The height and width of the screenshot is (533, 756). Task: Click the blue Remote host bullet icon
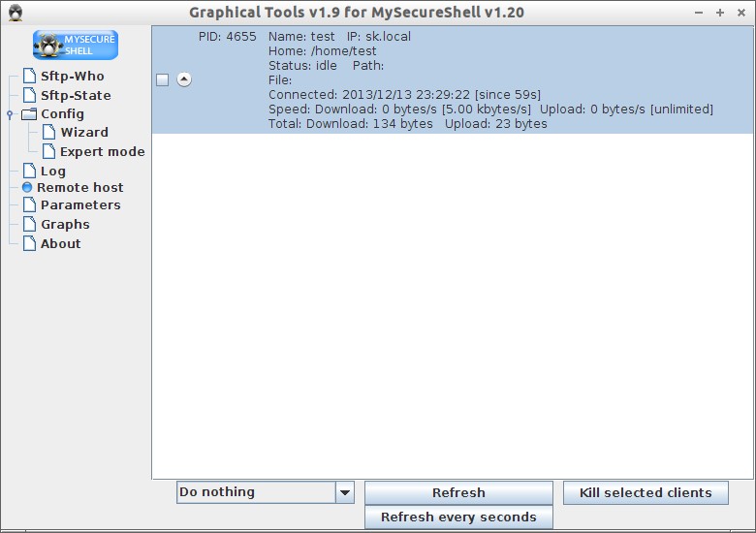coord(27,187)
